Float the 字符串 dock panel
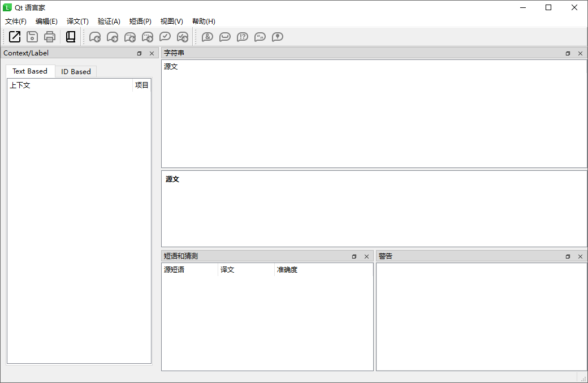The height and width of the screenshot is (383, 588). tap(568, 53)
